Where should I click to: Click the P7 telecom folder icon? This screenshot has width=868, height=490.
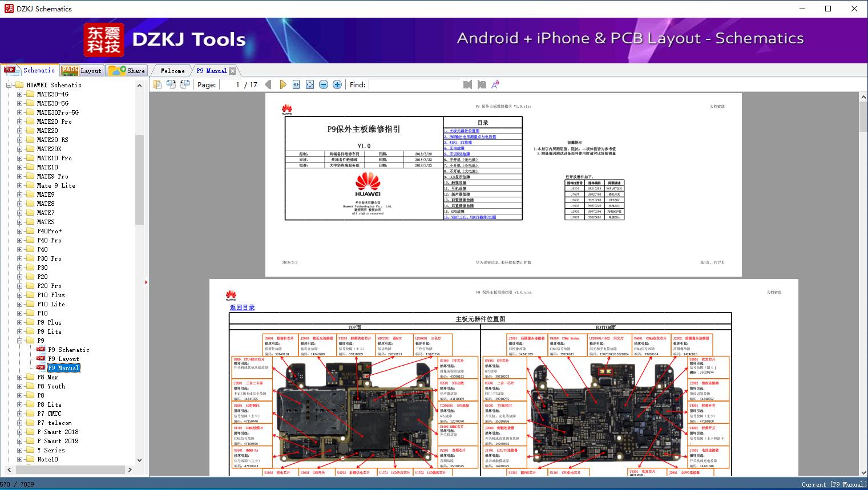point(30,423)
